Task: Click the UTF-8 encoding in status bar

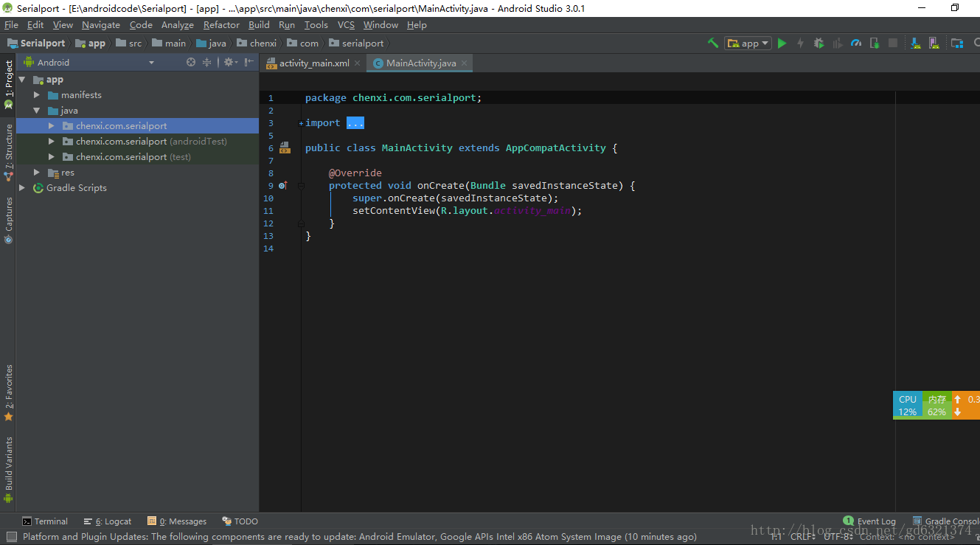Action: tap(838, 537)
